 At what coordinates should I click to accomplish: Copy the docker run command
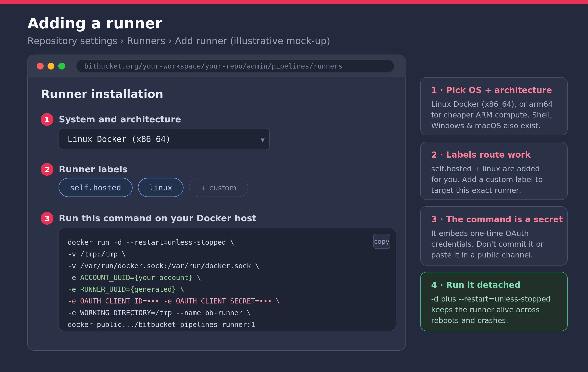382,241
